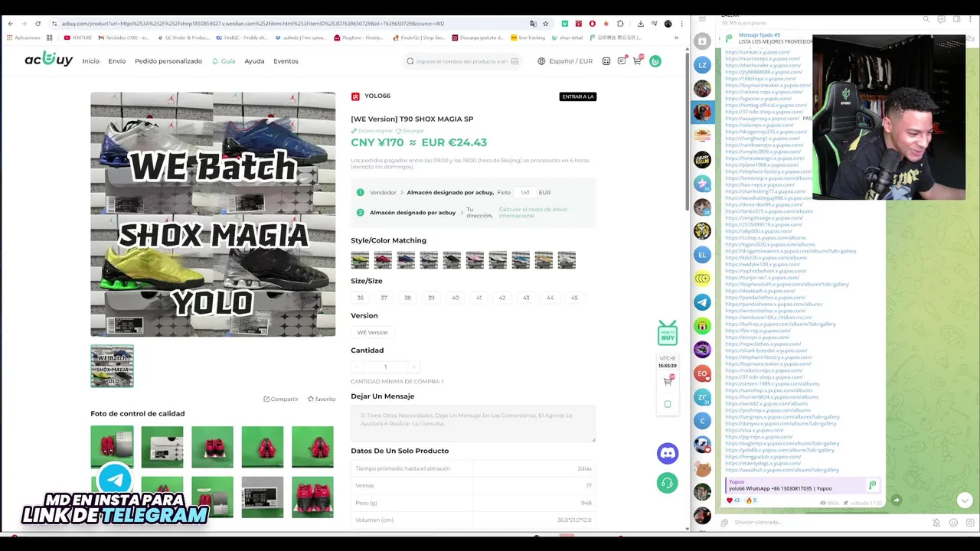Click the browser back arrow
980x551 pixels.
pyautogui.click(x=10, y=24)
